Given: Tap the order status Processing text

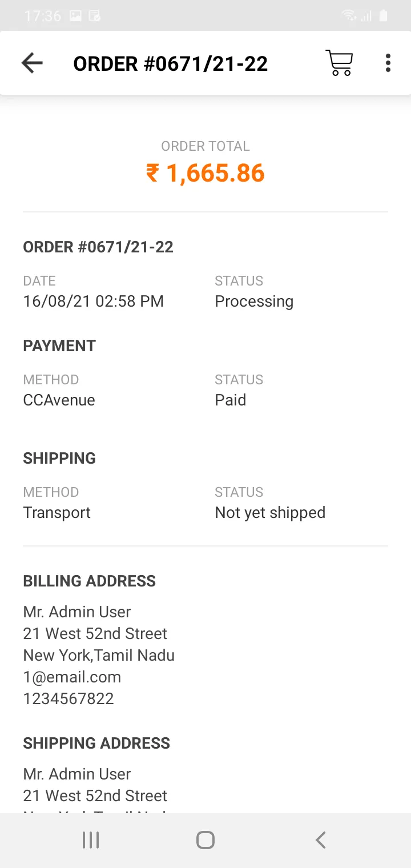Looking at the screenshot, I should 254,302.
